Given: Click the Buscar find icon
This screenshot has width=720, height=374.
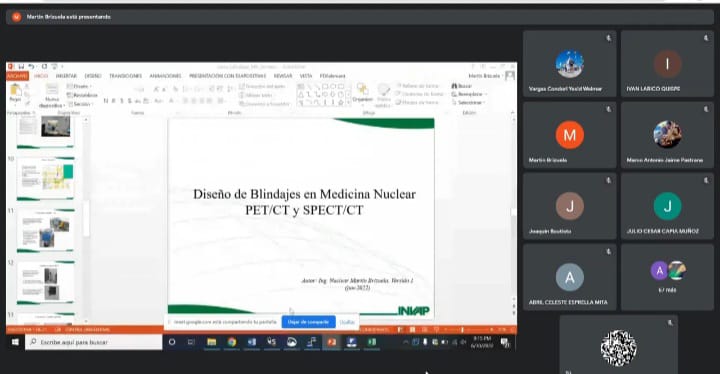Looking at the screenshot, I should [454, 86].
